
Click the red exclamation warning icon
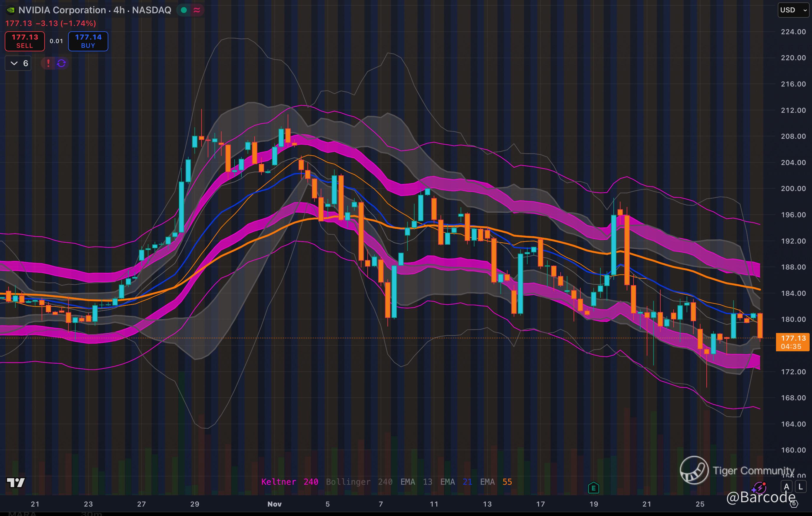pyautogui.click(x=48, y=63)
